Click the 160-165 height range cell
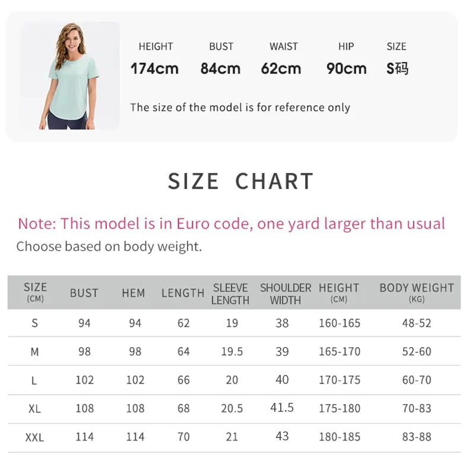Viewport: 469px width, 476px height. 339,323
